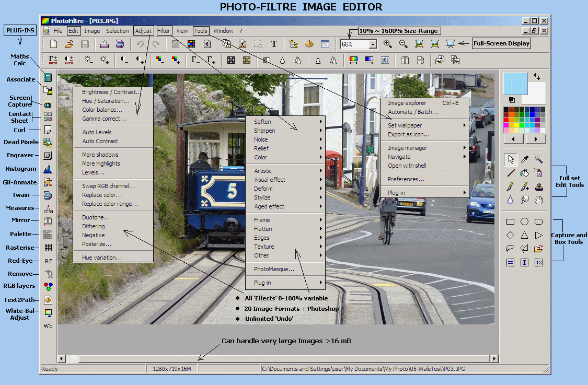Click the Zoom out magnifier icon

[403, 44]
